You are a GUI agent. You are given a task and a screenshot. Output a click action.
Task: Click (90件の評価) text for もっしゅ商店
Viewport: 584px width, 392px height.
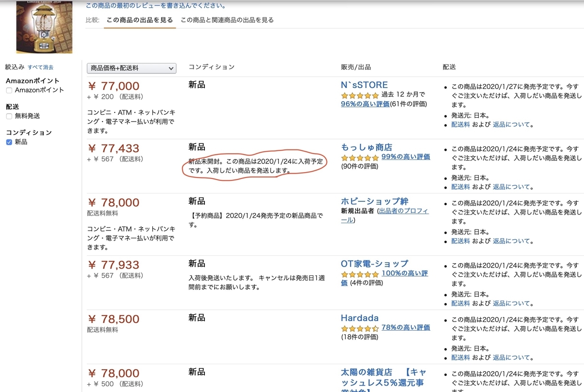coord(359,166)
